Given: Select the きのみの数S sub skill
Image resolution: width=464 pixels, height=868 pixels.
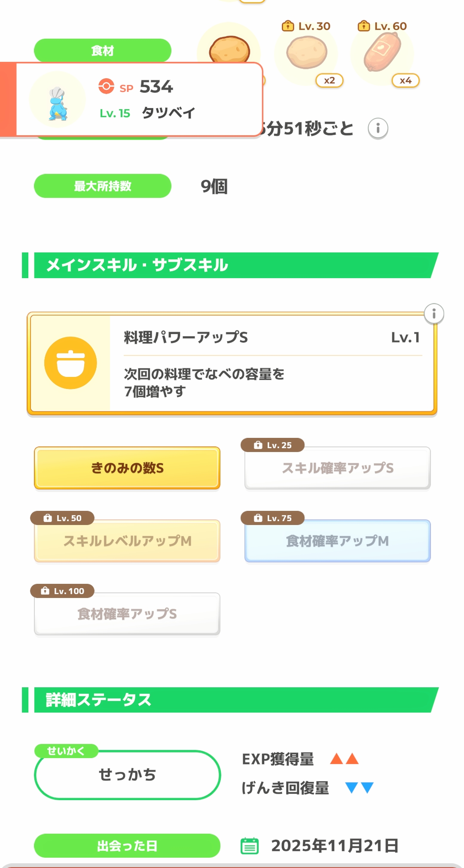Looking at the screenshot, I should tap(127, 468).
